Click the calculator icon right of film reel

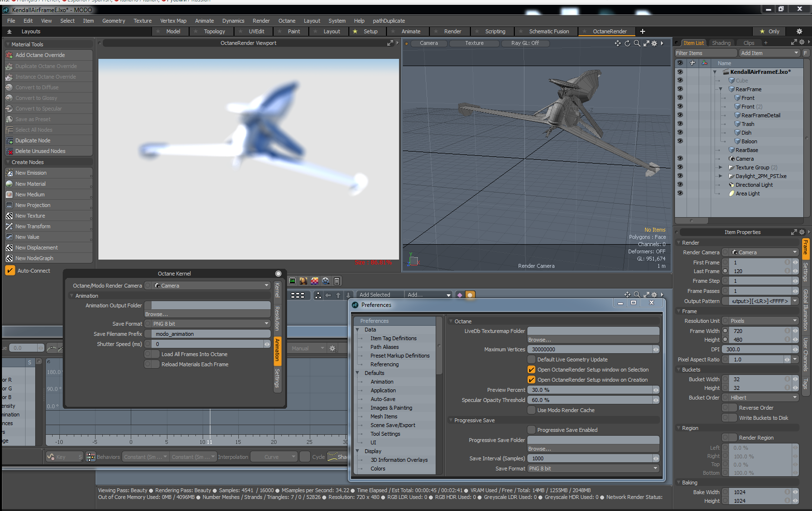point(337,281)
